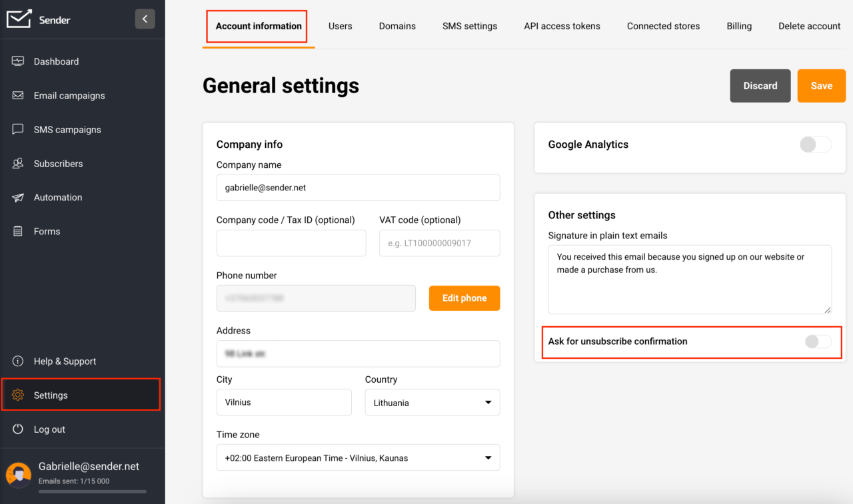Click the Sender logo in sidebar

click(20, 19)
